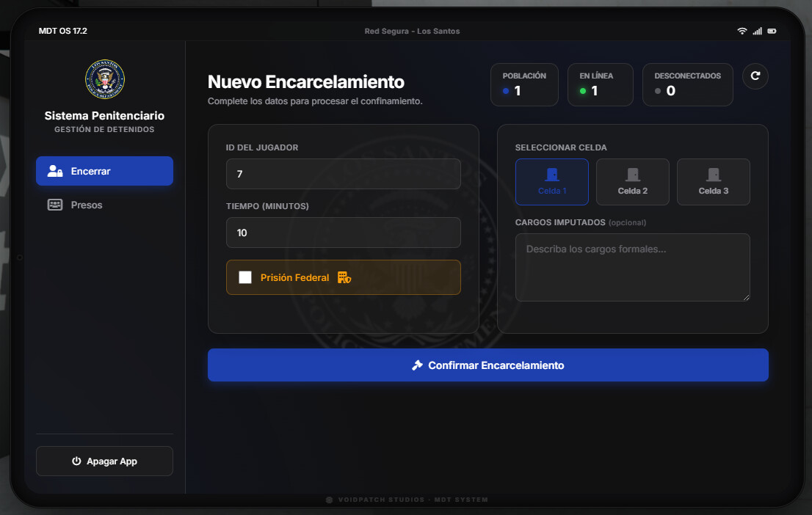
Task: Click the Wi-Fi status icon
Action: coord(742,31)
